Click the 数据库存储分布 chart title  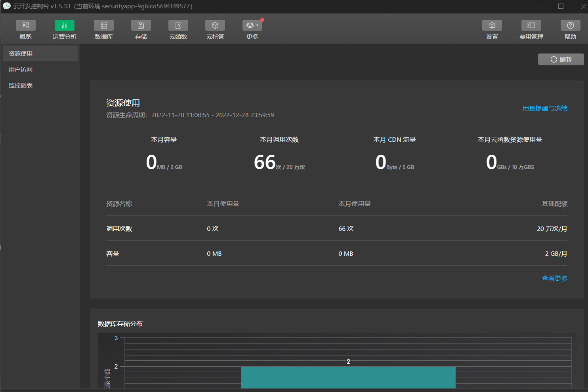coord(120,323)
